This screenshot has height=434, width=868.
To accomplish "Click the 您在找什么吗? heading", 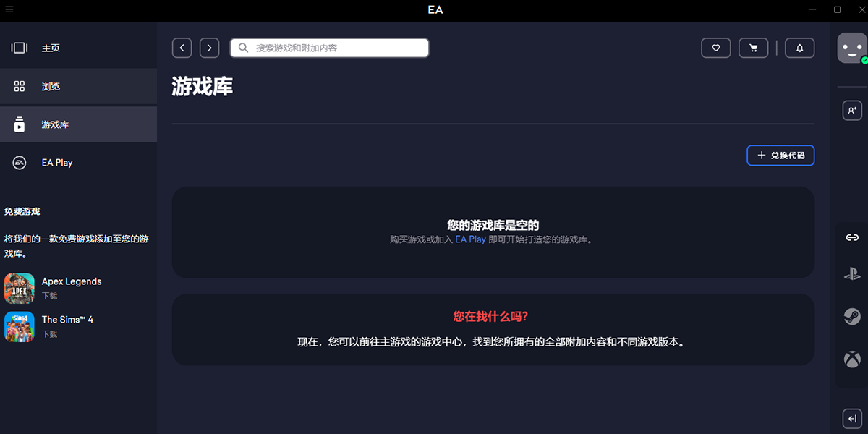I will click(x=490, y=317).
